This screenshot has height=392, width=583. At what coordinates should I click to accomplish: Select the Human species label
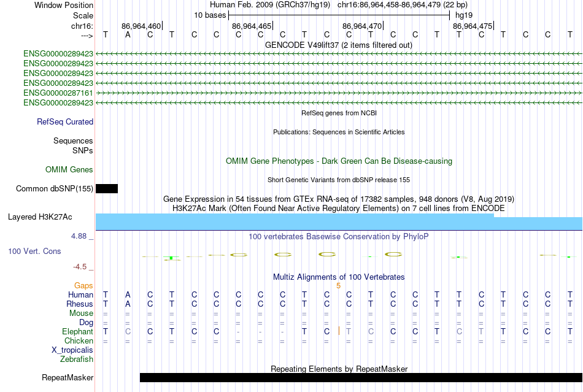[80, 295]
